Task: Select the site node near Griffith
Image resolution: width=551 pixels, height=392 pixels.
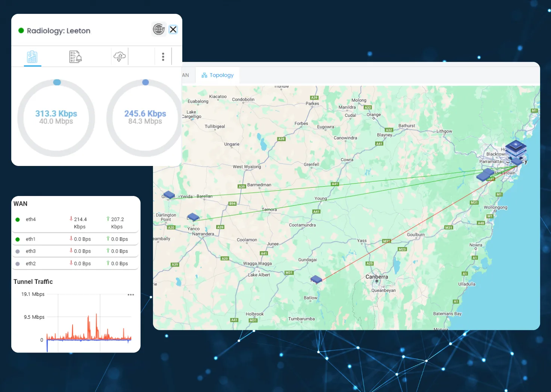Action: point(169,194)
